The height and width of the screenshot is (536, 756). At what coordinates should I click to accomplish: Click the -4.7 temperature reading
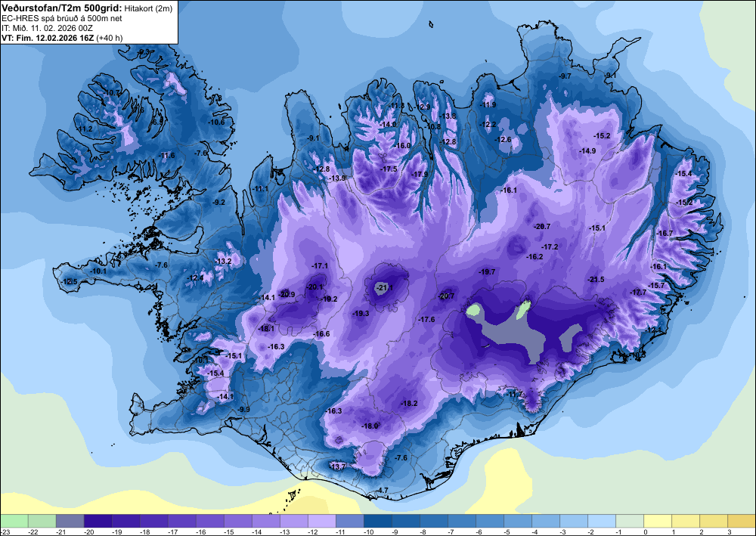pyautogui.click(x=382, y=490)
